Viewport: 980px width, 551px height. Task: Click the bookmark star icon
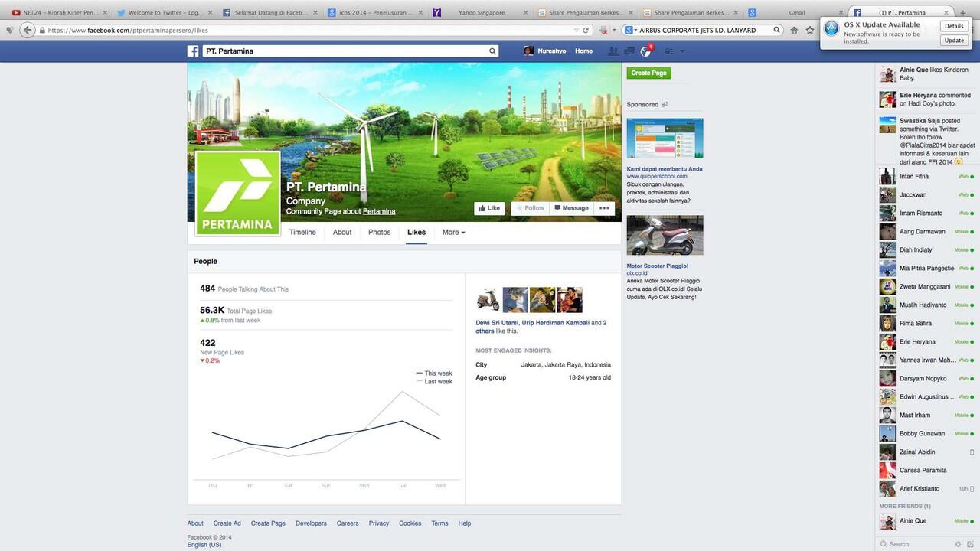coord(810,30)
